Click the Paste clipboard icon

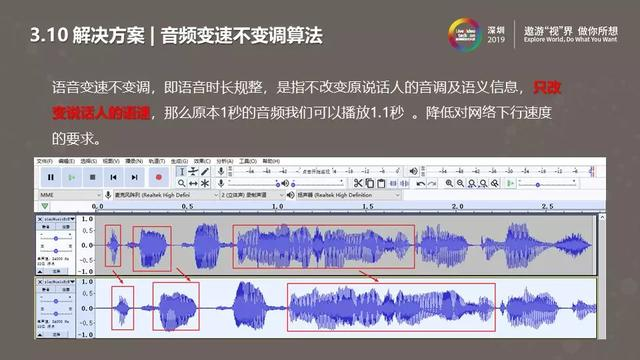coord(381,183)
